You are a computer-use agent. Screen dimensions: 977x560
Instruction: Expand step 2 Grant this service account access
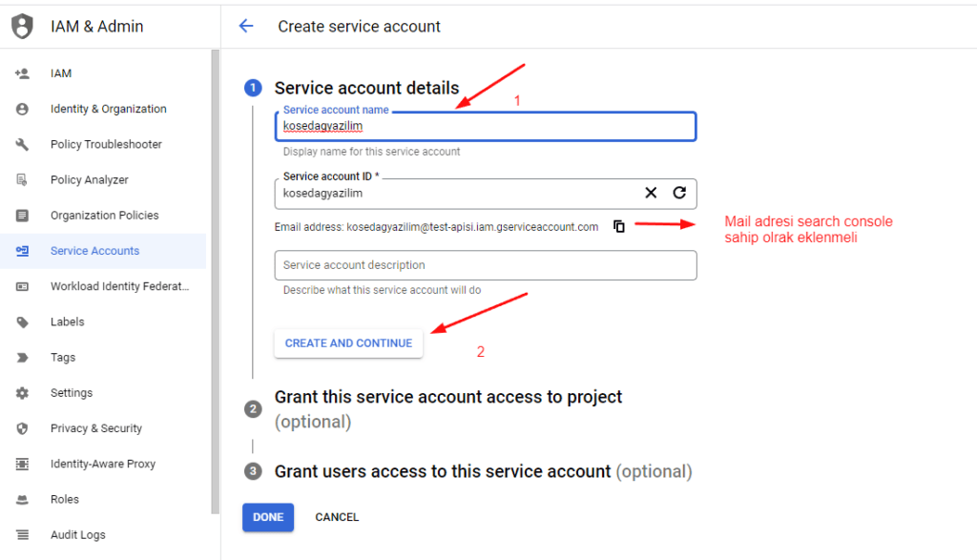(x=448, y=409)
